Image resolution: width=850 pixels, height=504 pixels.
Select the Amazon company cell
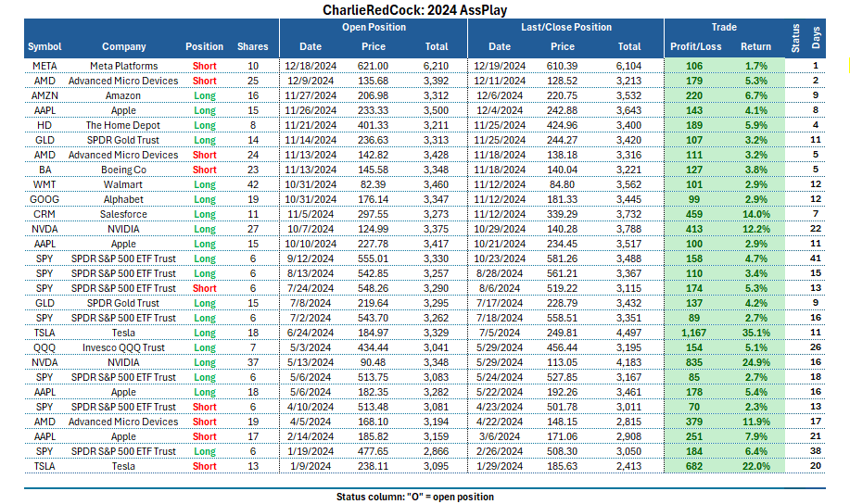click(123, 96)
